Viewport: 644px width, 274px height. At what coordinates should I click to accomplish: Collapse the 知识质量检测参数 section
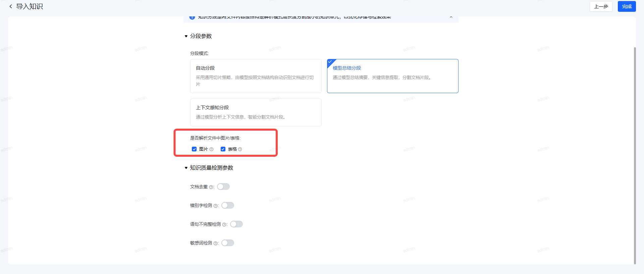click(x=186, y=168)
